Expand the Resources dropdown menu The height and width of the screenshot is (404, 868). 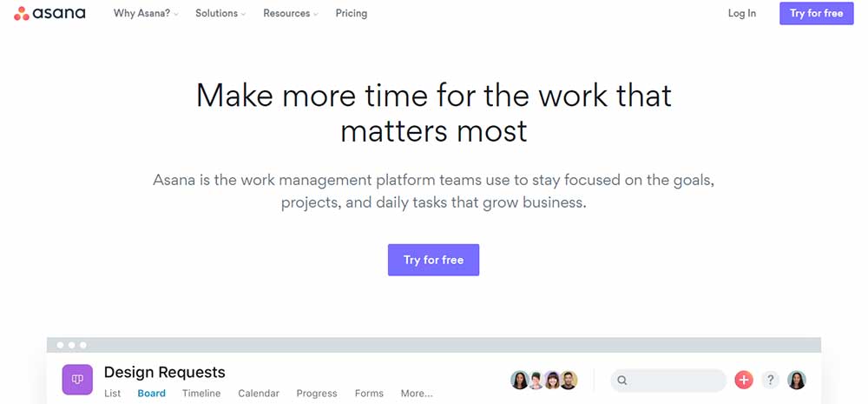291,13
